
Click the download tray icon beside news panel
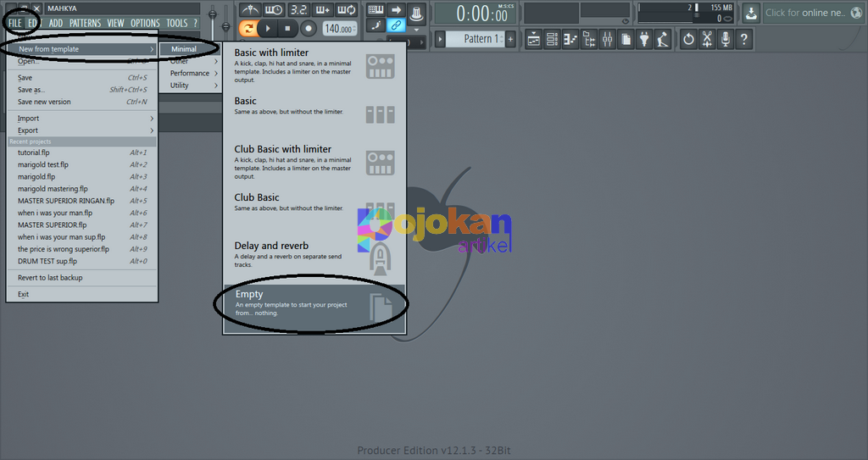751,13
